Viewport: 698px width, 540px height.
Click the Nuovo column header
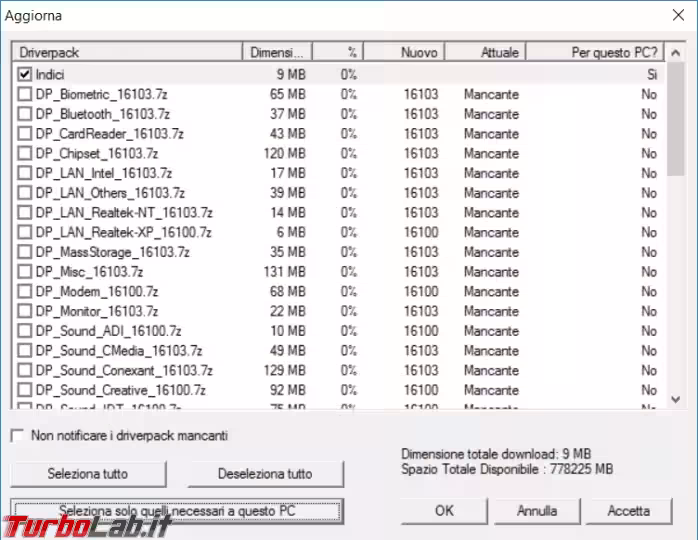404,51
